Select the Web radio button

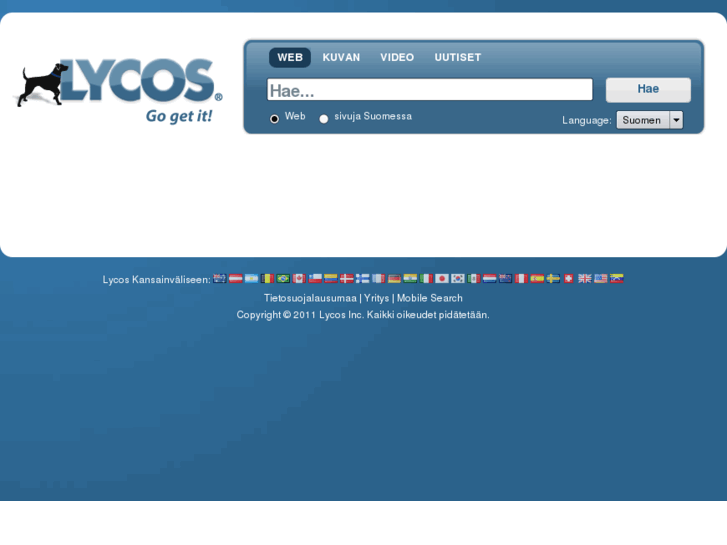[274, 119]
